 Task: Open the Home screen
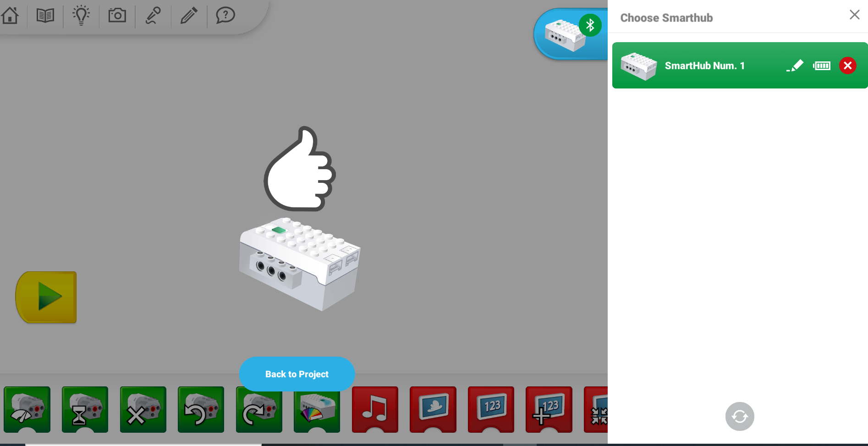pos(10,16)
